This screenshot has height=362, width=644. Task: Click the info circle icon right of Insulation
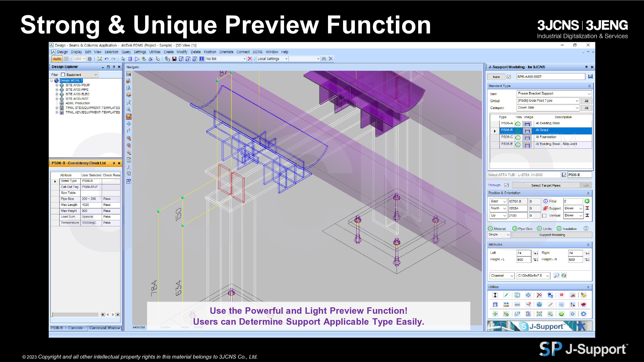point(586,229)
